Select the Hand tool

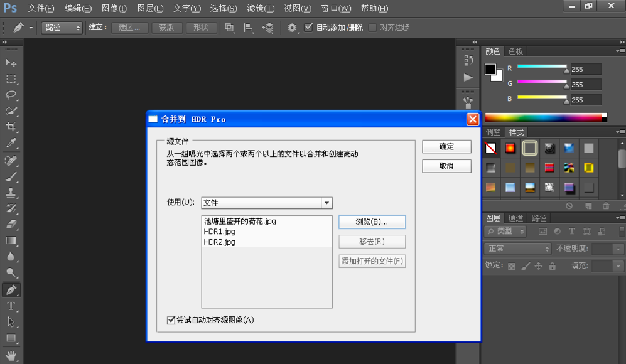click(11, 355)
